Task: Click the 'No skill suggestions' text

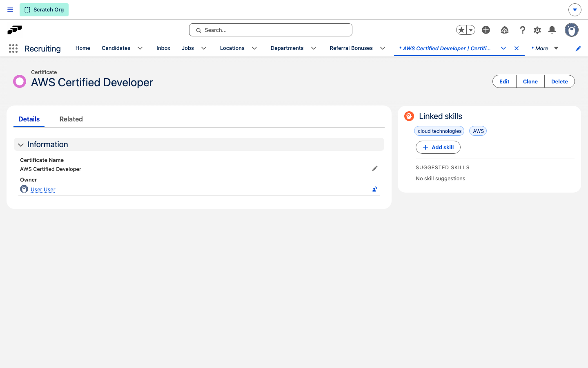Action: (x=441, y=178)
